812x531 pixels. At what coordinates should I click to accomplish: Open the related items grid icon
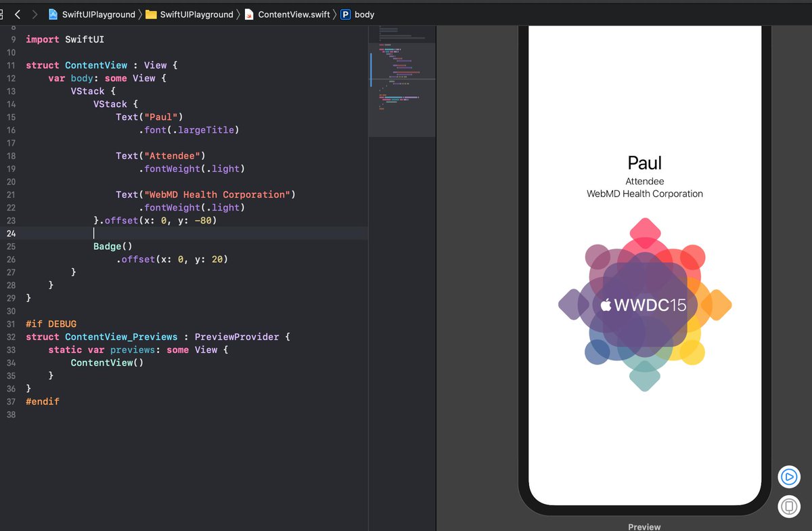click(2, 14)
